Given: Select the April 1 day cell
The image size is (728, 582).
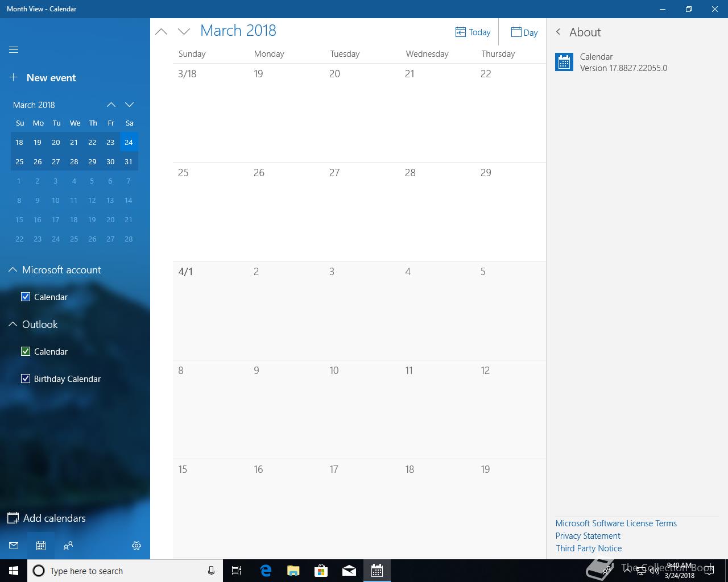Looking at the screenshot, I should [x=210, y=310].
